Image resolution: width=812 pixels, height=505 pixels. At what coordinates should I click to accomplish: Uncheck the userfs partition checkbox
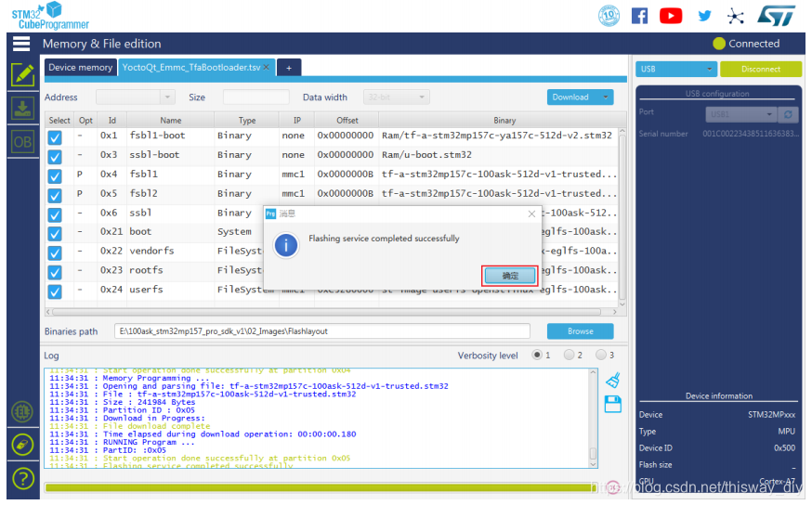pyautogui.click(x=55, y=291)
